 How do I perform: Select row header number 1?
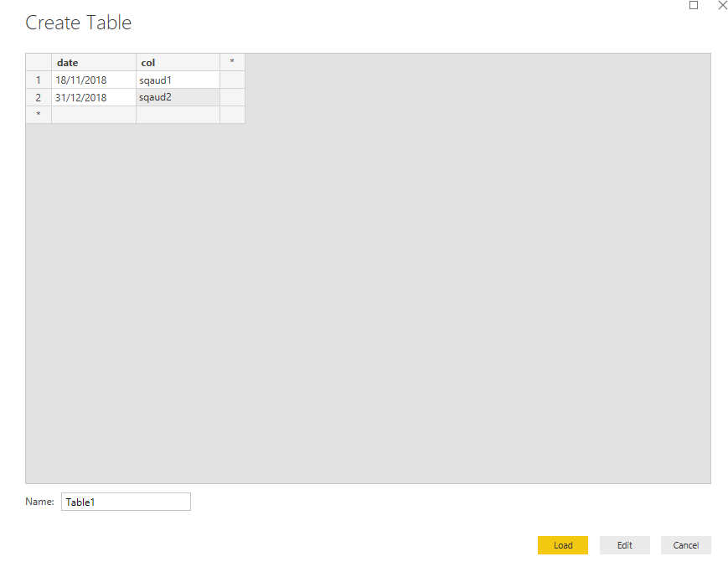(x=39, y=80)
